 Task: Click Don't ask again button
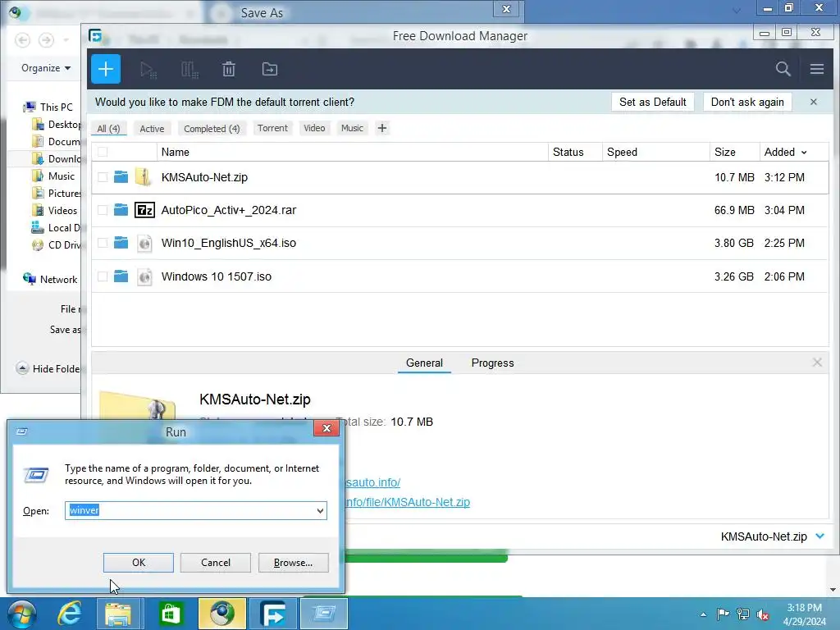click(x=747, y=102)
